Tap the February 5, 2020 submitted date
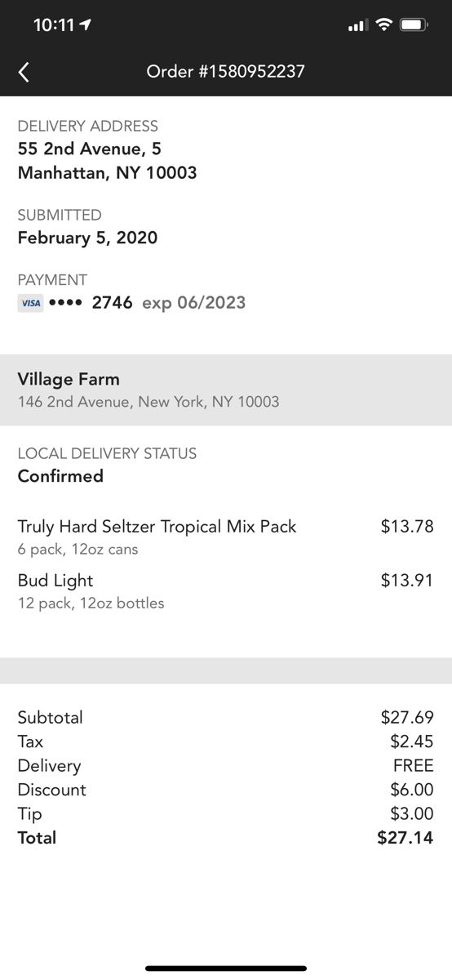 [87, 238]
